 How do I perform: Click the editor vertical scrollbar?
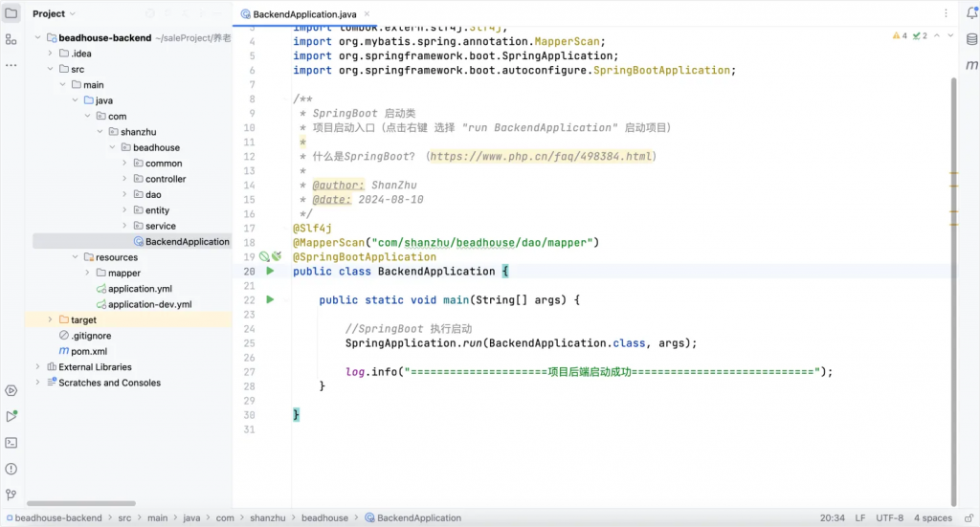(952, 287)
